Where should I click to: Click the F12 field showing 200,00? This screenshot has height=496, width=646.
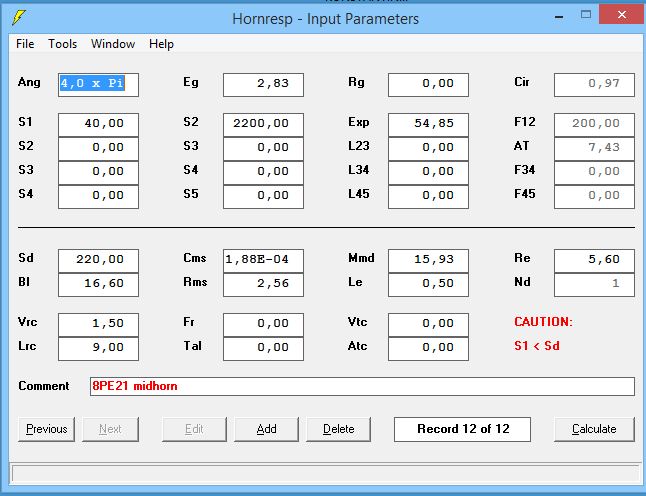[594, 125]
